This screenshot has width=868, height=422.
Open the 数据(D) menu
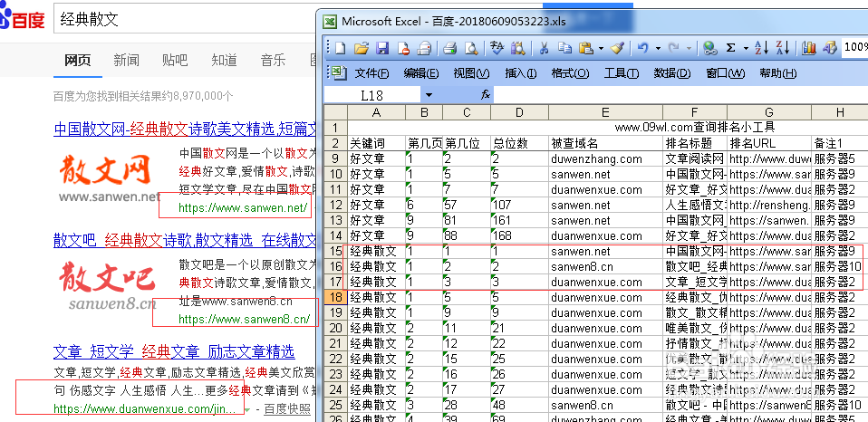pos(672,73)
